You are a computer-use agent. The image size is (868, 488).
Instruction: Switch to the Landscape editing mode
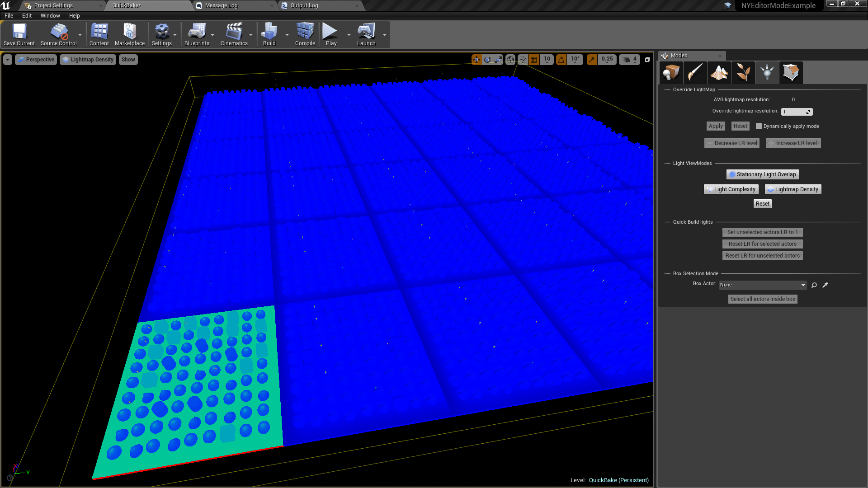[719, 72]
